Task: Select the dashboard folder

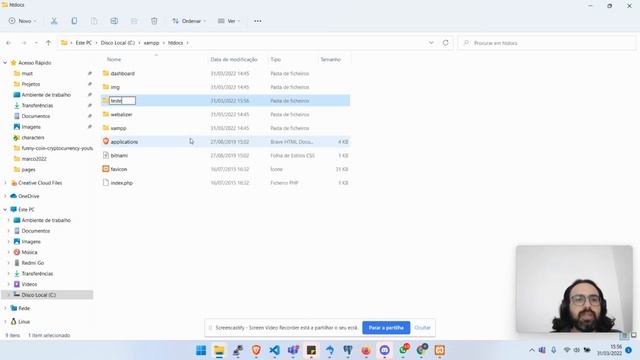Action: point(122,73)
